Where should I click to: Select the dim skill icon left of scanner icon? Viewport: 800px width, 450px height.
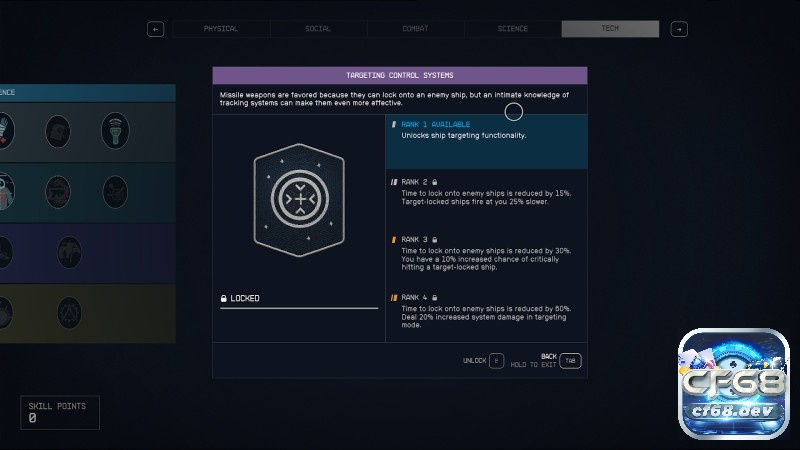(58, 132)
